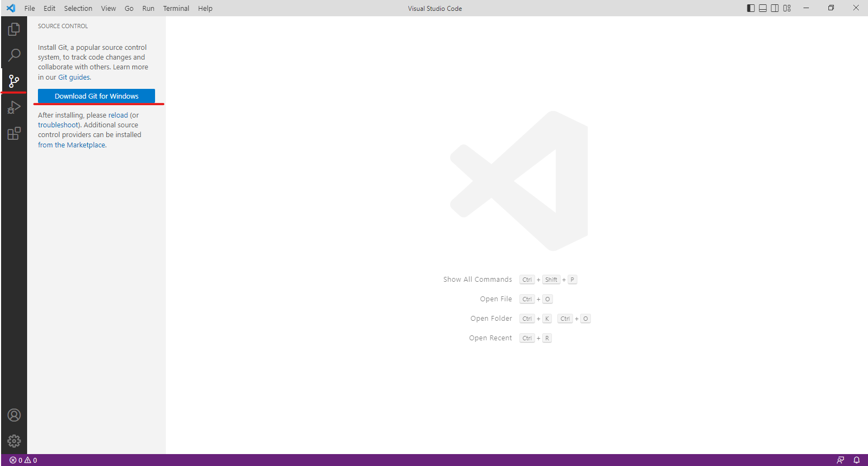The height and width of the screenshot is (466, 868).
Task: Open the Extensions view
Action: click(14, 133)
